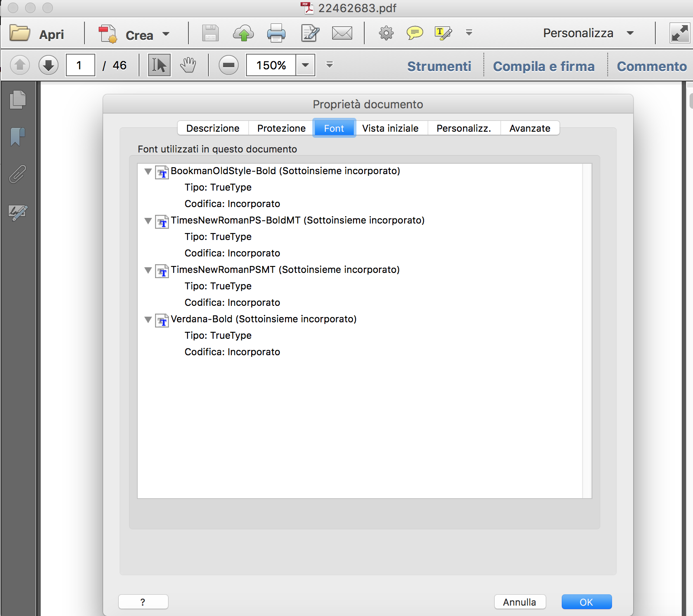Screen dimensions: 693x616
Task: Select the Hand pan tool
Action: point(188,65)
